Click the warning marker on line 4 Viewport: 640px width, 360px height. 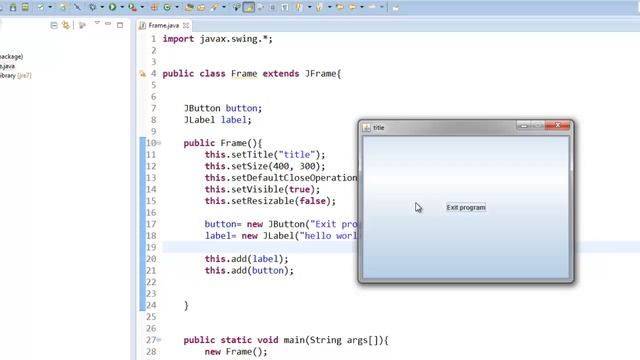(x=142, y=74)
